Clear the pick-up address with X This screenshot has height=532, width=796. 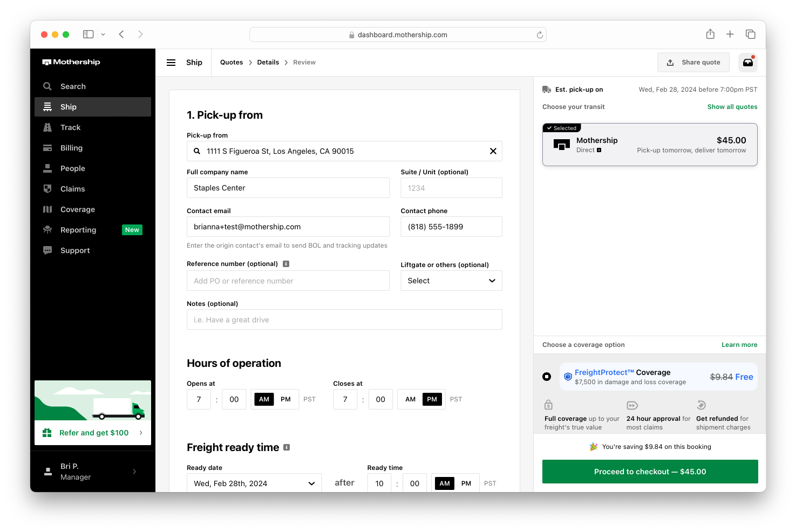[493, 151]
